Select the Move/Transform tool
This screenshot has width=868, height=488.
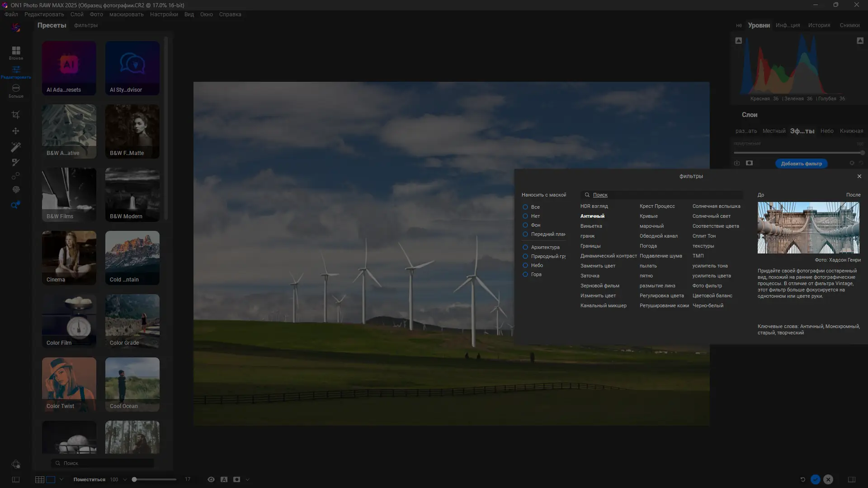[16, 131]
